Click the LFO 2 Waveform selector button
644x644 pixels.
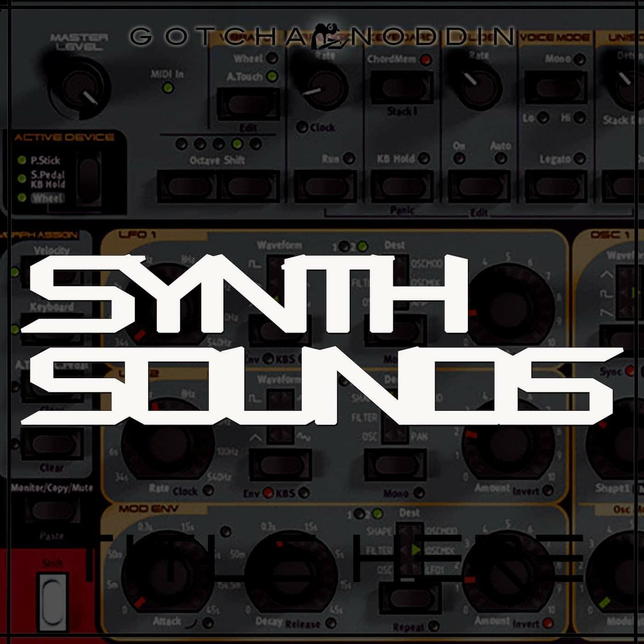point(280,465)
